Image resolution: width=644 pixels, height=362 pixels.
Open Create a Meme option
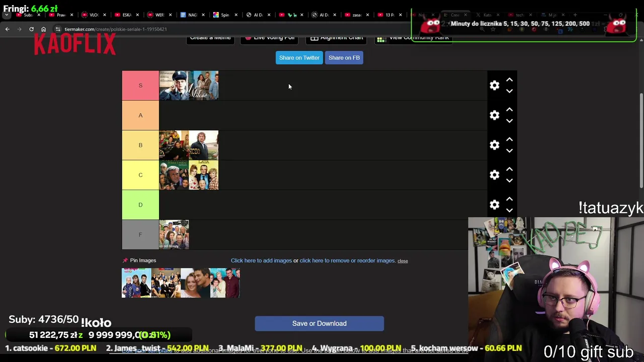210,39
